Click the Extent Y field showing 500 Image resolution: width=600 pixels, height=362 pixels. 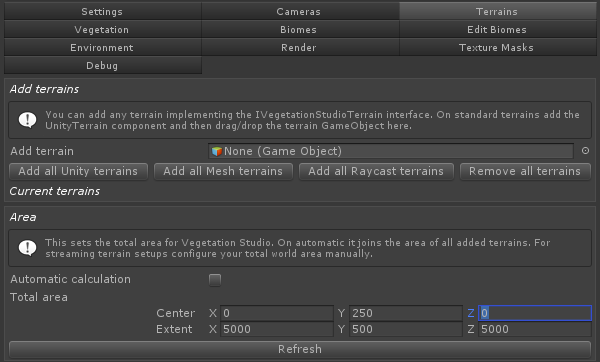[406, 329]
